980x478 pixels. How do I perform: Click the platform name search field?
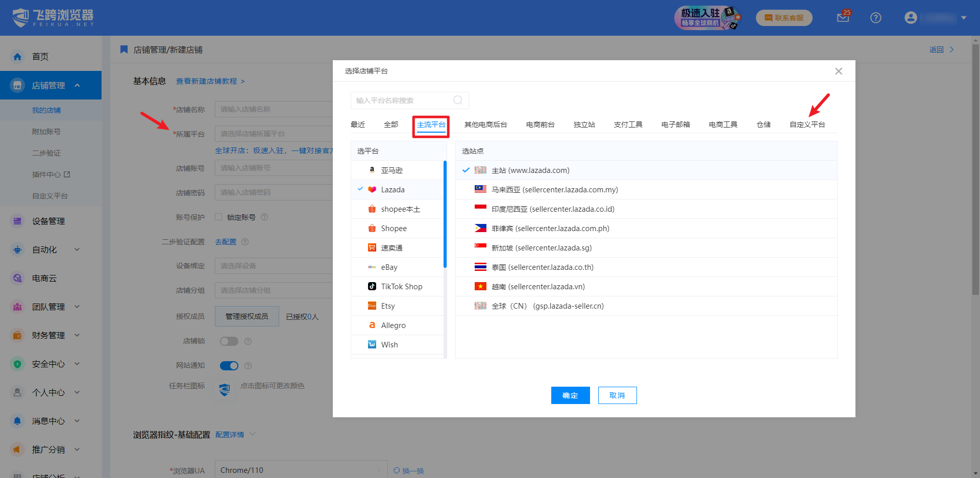409,100
